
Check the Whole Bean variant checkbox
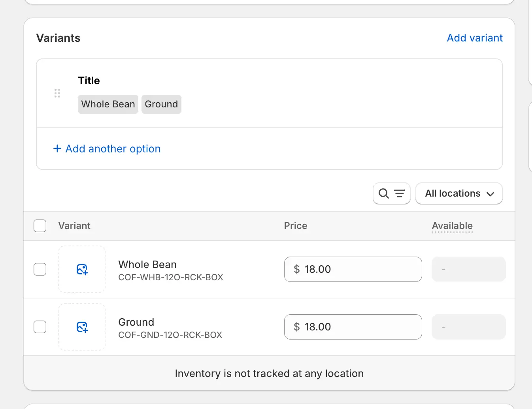pos(40,269)
